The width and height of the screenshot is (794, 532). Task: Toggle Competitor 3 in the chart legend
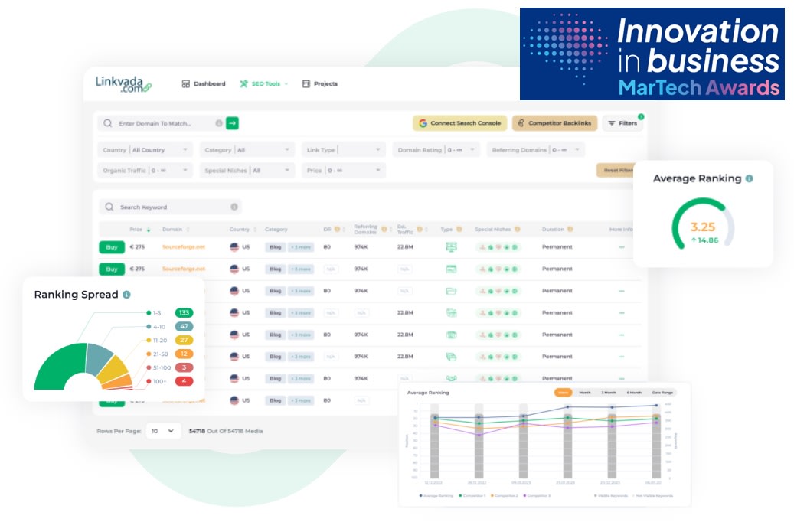537,495
